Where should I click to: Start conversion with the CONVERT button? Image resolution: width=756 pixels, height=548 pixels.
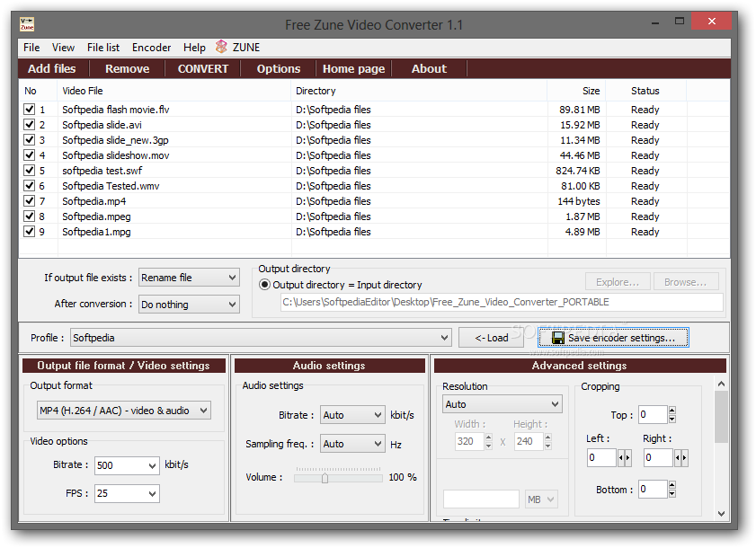203,68
